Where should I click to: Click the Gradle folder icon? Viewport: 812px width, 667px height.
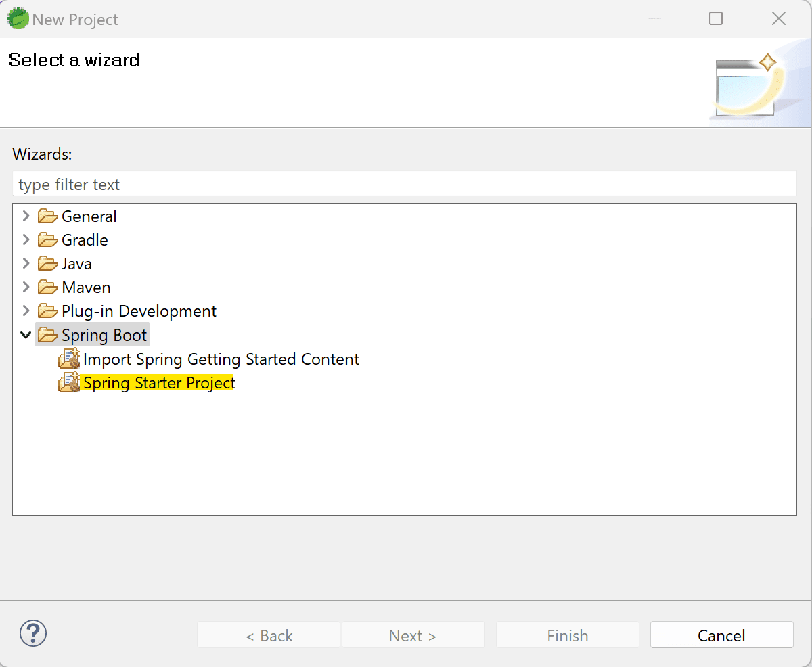pos(46,239)
